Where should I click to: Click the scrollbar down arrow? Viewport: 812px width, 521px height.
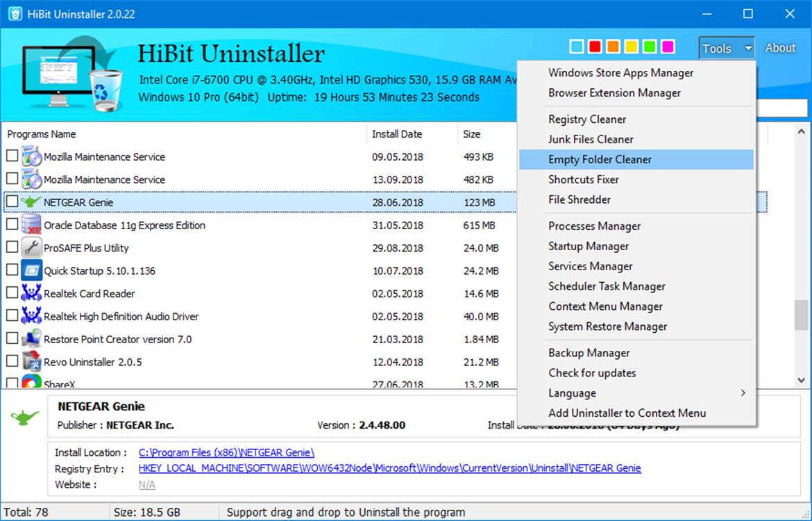click(x=801, y=380)
